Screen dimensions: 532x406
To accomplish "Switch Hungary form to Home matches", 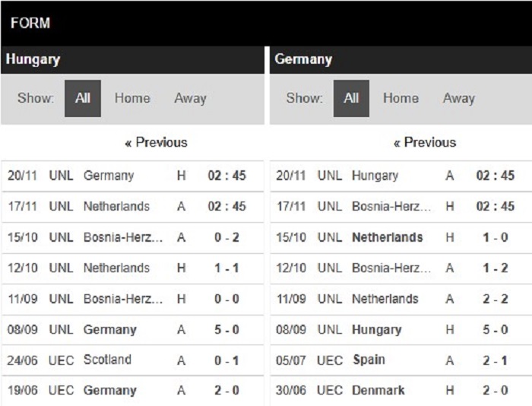I will coord(132,98).
